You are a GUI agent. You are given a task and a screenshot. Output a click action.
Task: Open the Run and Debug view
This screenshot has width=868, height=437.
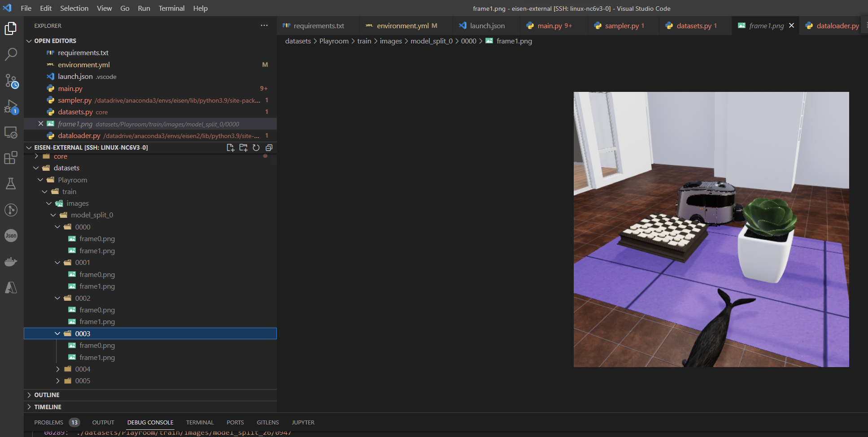tap(11, 107)
